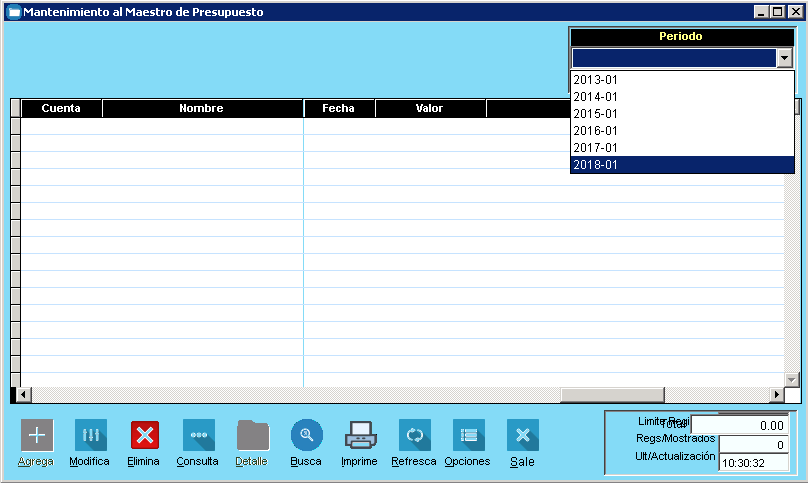Click the horizontal scrollbar left arrow
Image resolution: width=808 pixels, height=483 pixels.
tap(24, 395)
